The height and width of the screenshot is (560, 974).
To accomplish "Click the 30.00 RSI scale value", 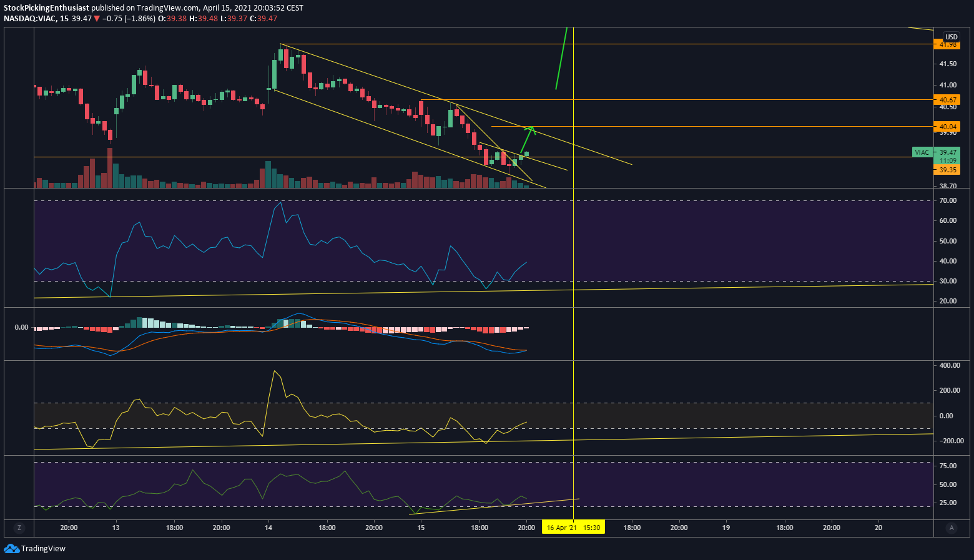I will (948, 281).
